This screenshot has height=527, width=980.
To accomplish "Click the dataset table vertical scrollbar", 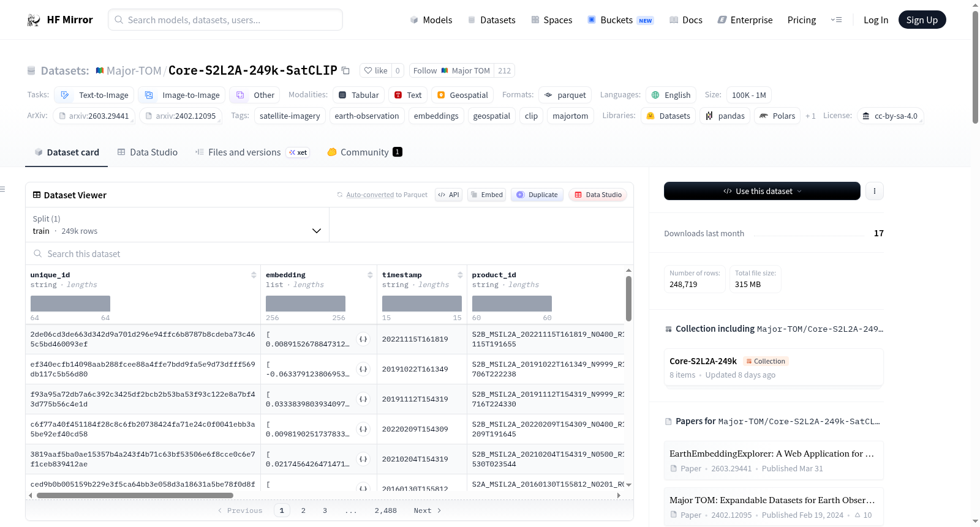I will [628, 298].
